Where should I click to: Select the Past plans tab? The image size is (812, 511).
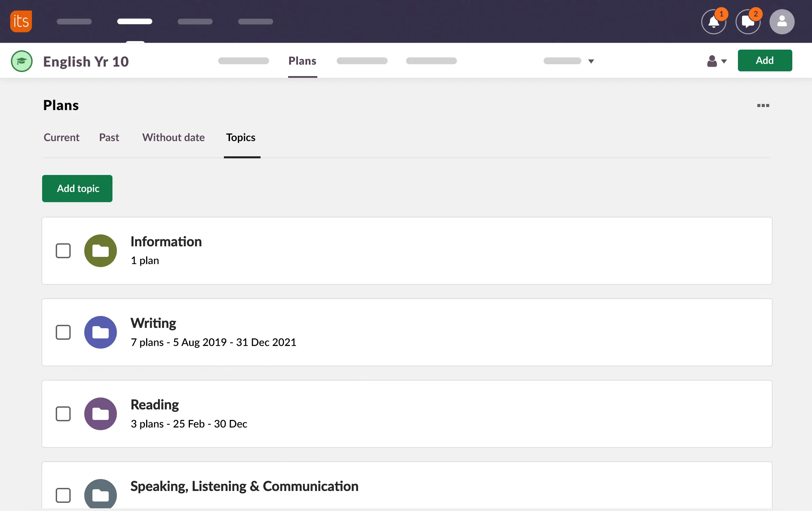[x=109, y=137]
